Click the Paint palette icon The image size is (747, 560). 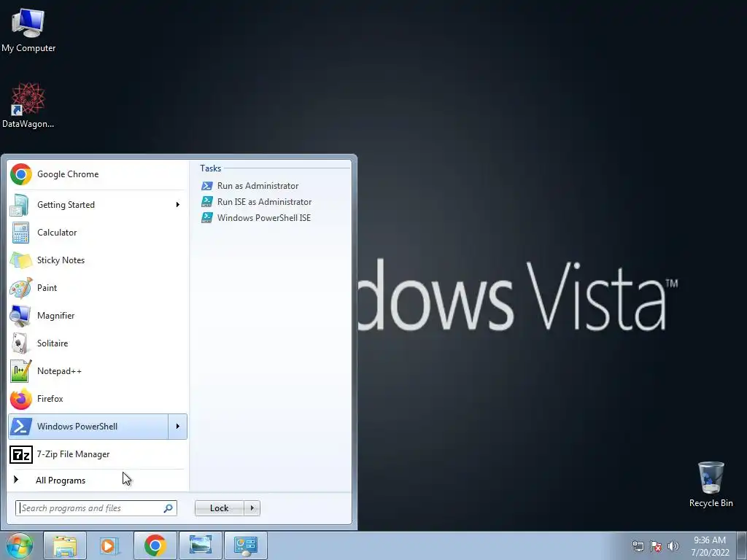21,287
